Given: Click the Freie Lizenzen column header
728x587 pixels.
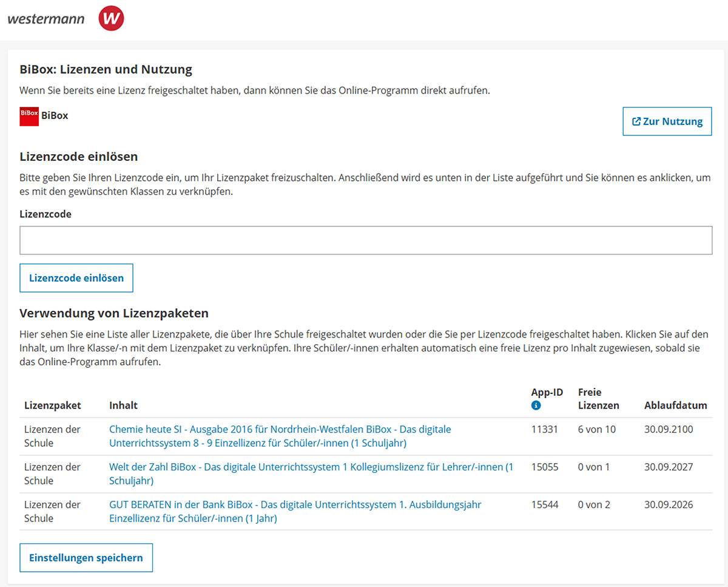Looking at the screenshot, I should point(599,399).
